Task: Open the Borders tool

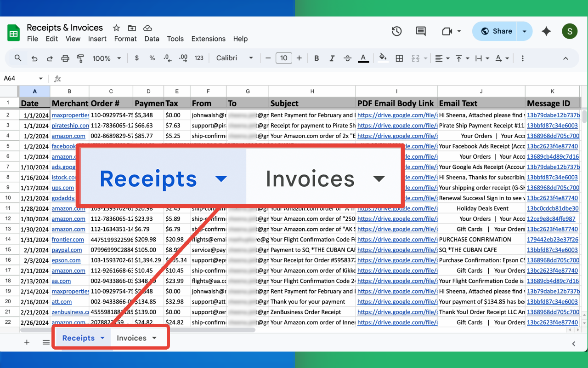Action: pyautogui.click(x=399, y=58)
